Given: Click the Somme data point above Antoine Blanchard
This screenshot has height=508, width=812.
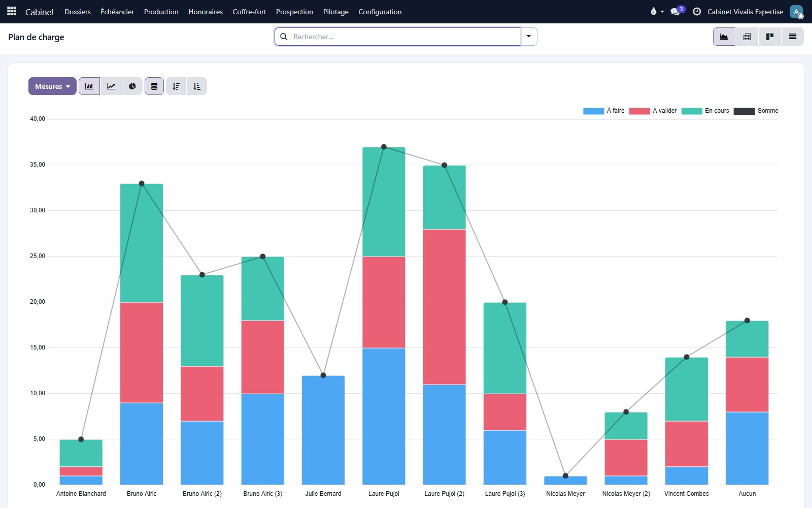Looking at the screenshot, I should click(x=81, y=439).
